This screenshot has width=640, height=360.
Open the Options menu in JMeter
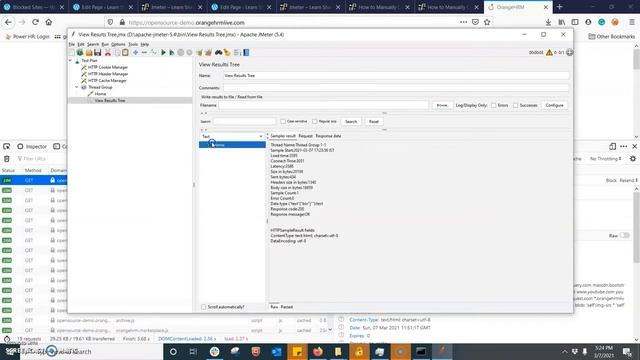click(118, 44)
